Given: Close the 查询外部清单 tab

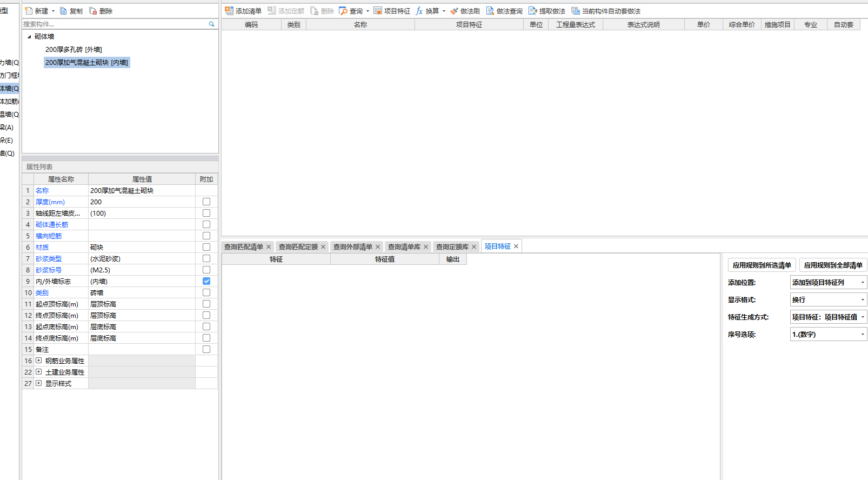Looking at the screenshot, I should (x=378, y=247).
